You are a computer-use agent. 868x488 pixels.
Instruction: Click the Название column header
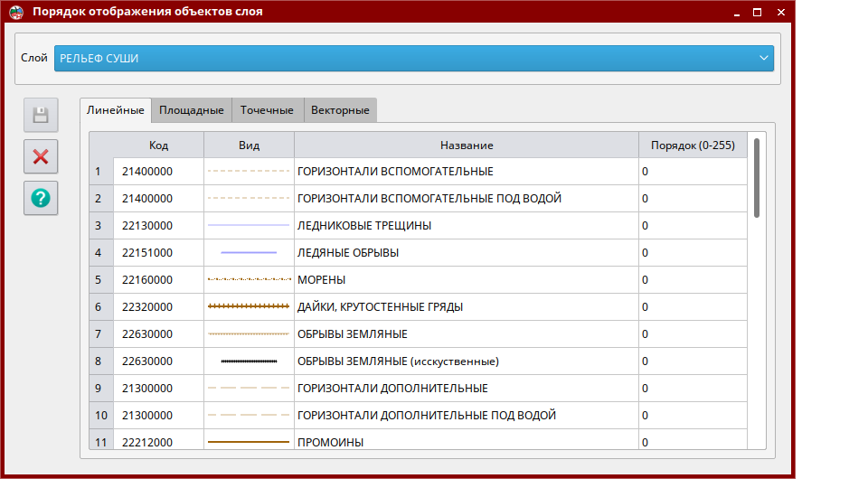[466, 145]
